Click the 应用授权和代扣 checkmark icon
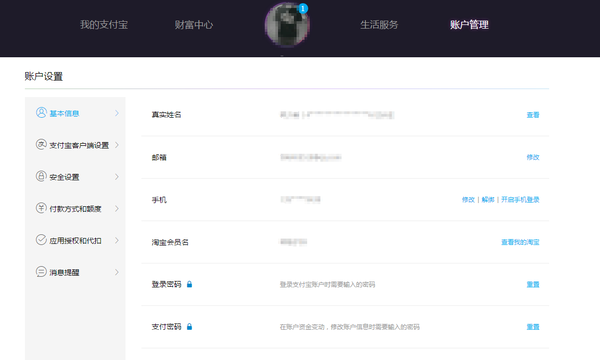Viewport: 600px width, 360px height. pos(41,239)
